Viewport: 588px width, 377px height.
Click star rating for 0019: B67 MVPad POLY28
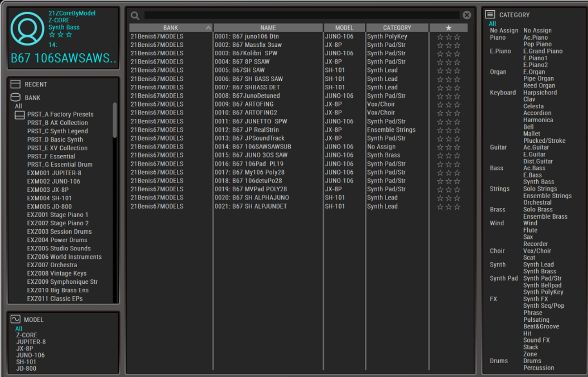point(449,189)
